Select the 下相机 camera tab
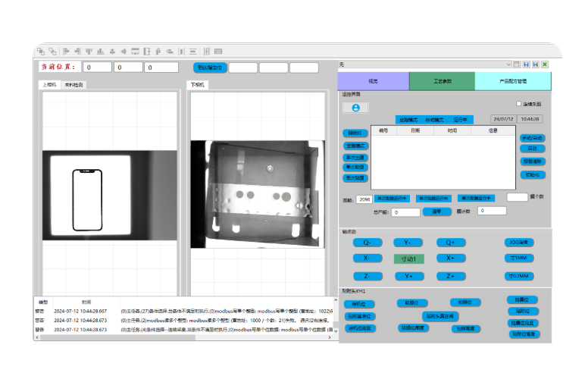The image size is (588, 373). pyautogui.click(x=197, y=85)
